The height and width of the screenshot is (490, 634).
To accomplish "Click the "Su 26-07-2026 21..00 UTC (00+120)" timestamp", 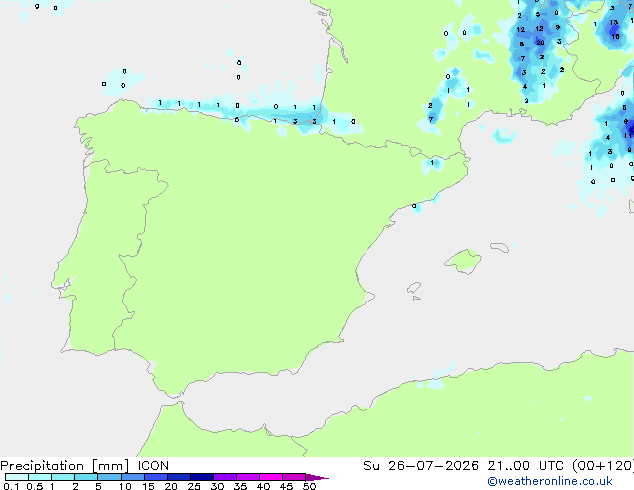I will [498, 466].
